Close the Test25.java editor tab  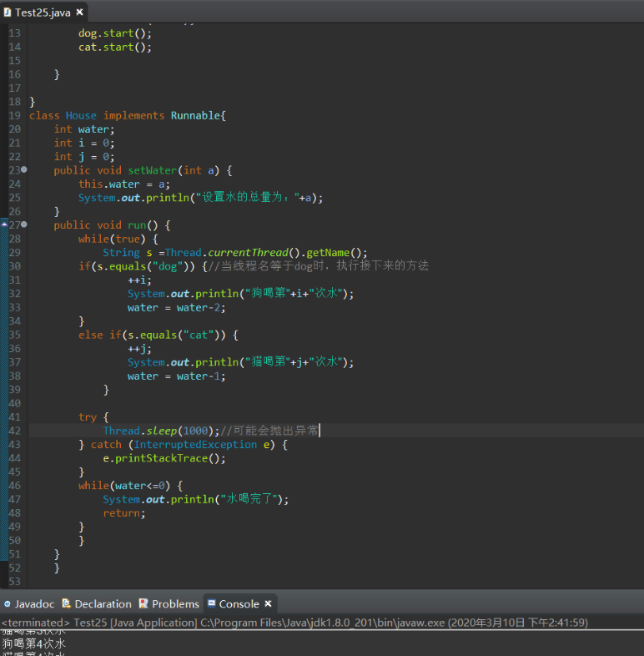pyautogui.click(x=79, y=13)
